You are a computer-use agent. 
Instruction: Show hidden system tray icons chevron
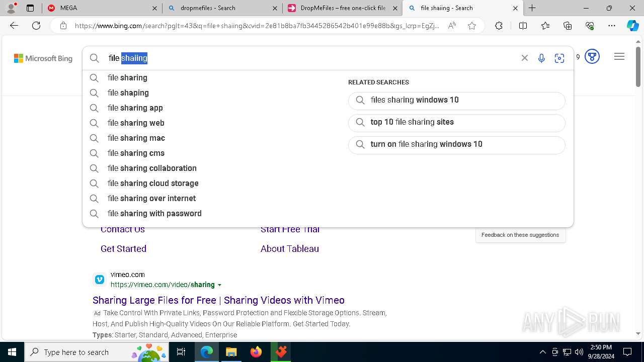point(542,352)
